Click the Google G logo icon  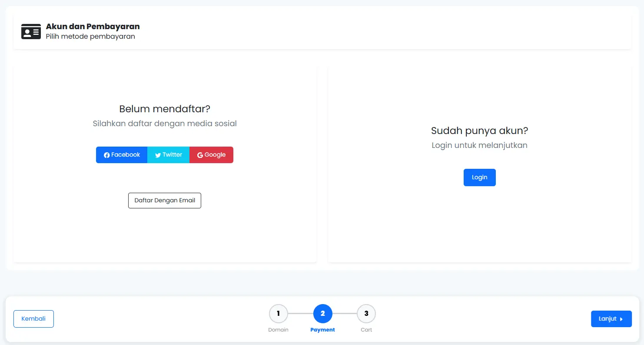(x=200, y=155)
